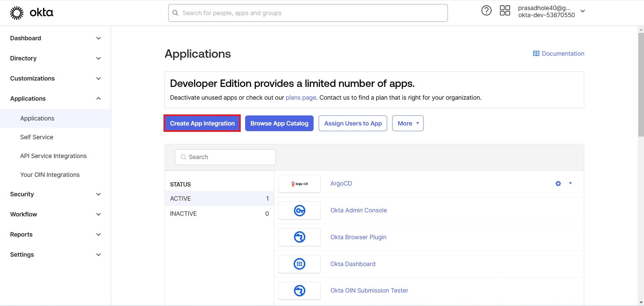Click the magnifier in the app list search
The width and height of the screenshot is (644, 306).
[x=183, y=157]
